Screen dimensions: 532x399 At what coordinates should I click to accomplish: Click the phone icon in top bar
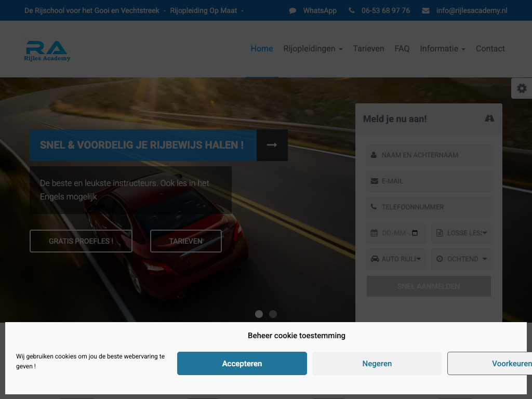point(352,10)
